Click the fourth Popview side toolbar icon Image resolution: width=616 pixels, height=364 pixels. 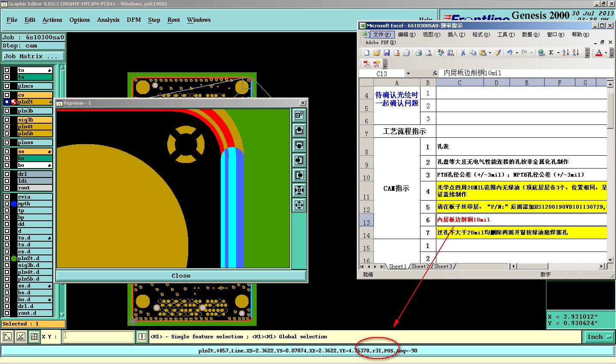pyautogui.click(x=299, y=160)
